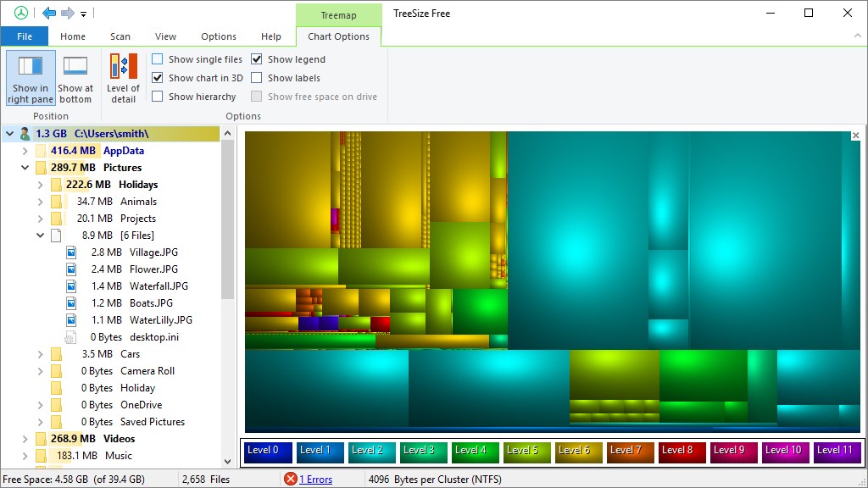Click the Village.JPG image file icon
The width and height of the screenshot is (868, 488).
point(71,252)
